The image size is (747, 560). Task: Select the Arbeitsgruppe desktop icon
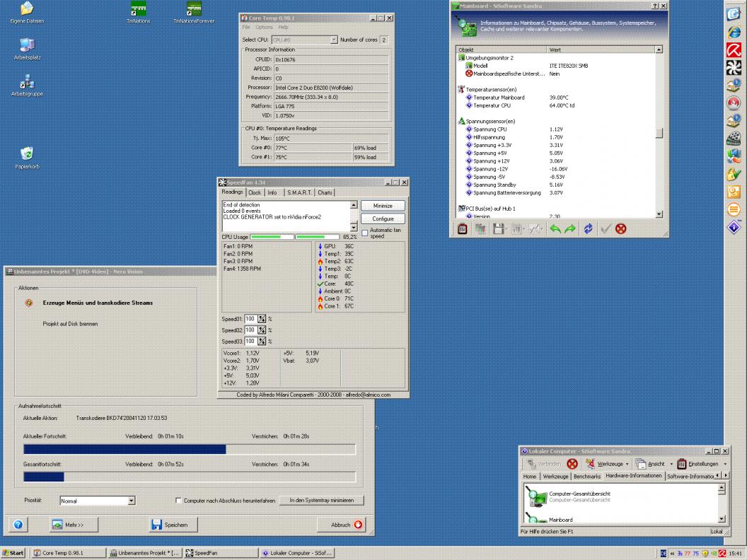click(27, 86)
